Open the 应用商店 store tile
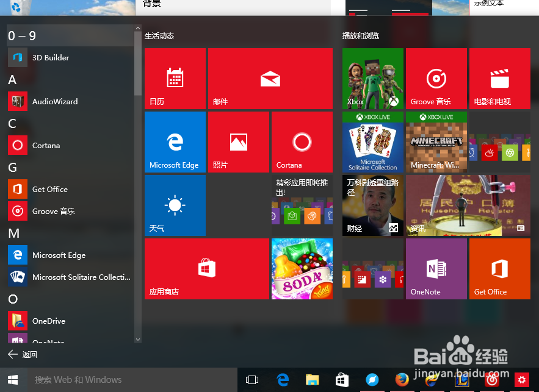Image resolution: width=539 pixels, height=392 pixels. (207, 269)
